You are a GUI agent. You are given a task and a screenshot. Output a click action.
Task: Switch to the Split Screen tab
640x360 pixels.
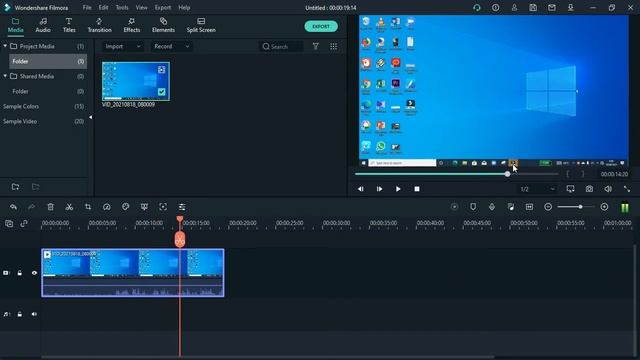[201, 25]
